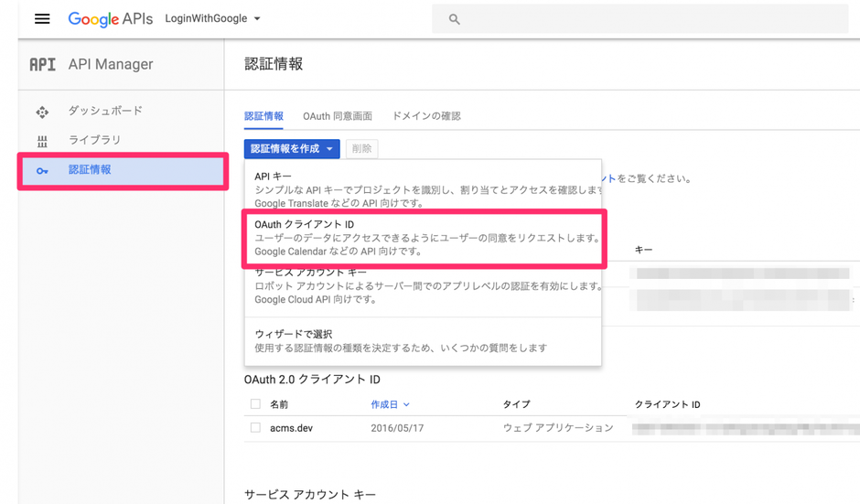Click the ウェブ アプリケーション type cell

point(558,428)
